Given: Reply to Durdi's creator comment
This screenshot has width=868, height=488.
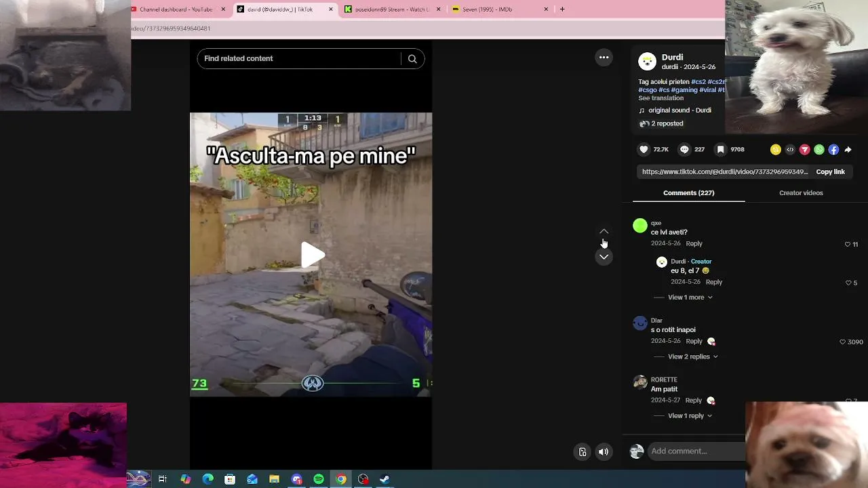Looking at the screenshot, I should (x=713, y=283).
